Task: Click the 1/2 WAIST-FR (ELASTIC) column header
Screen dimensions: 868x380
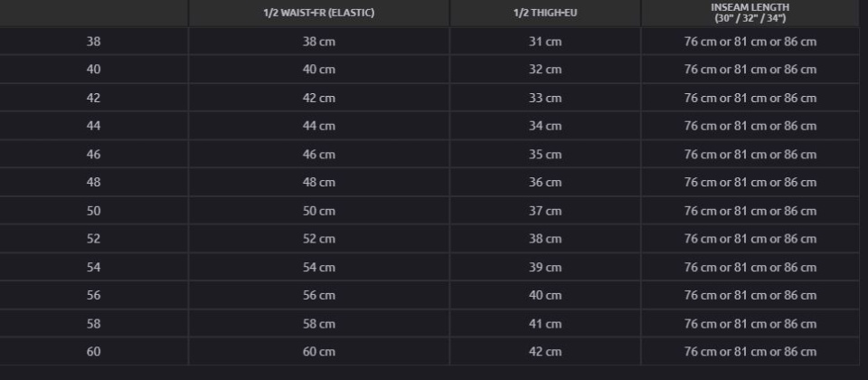Action: pos(319,13)
